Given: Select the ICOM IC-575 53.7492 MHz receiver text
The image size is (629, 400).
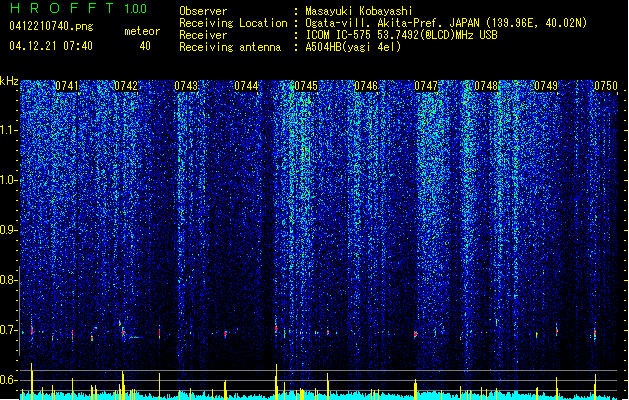Looking at the screenshot, I should click(x=402, y=35).
